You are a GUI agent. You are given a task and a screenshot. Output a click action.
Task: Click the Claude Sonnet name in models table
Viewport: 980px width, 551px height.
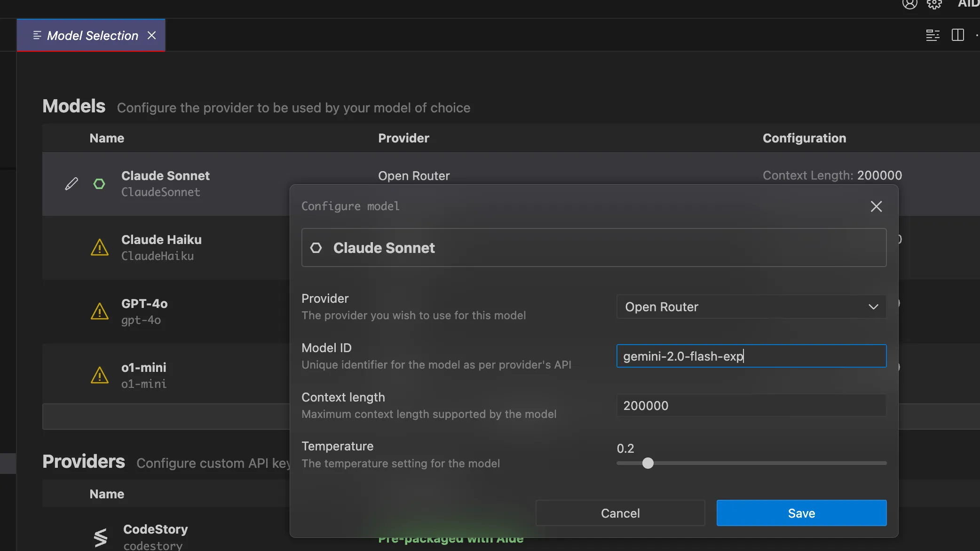(166, 176)
